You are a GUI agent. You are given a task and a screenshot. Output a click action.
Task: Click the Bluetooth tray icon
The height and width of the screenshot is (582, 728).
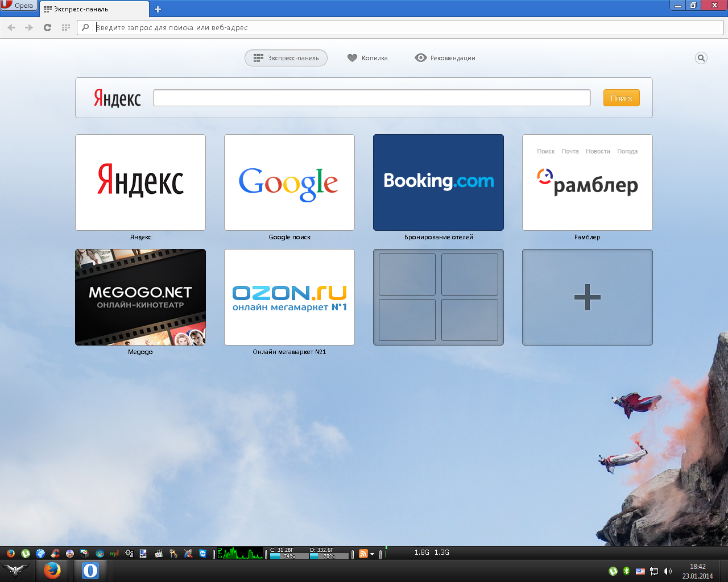tap(626, 571)
